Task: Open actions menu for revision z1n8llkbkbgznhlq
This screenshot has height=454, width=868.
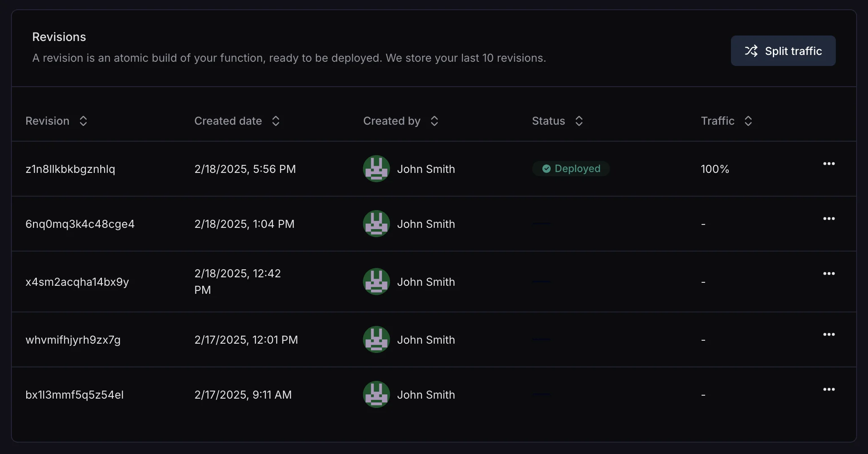Action: 829,164
